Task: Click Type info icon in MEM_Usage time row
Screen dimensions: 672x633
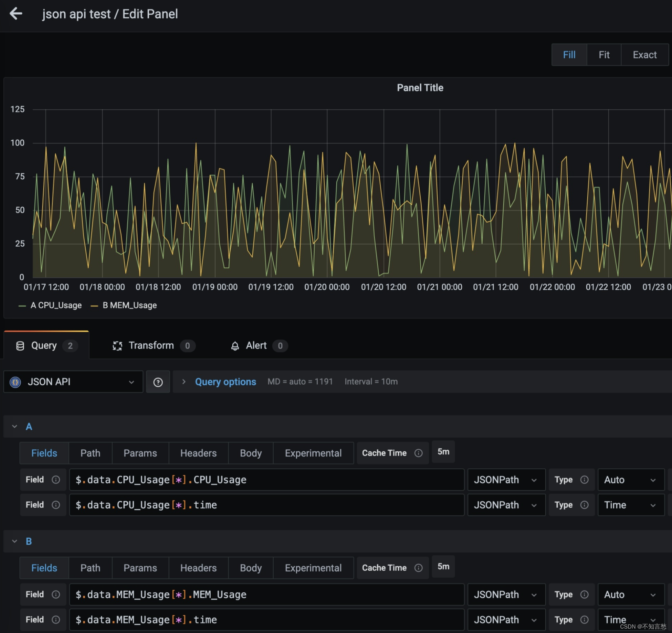Action: pos(584,619)
